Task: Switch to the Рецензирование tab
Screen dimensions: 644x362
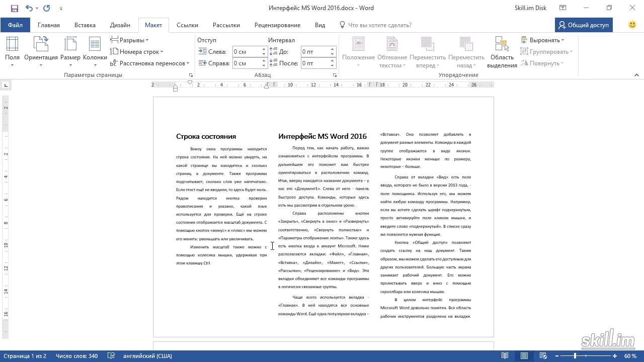Action: tap(277, 25)
